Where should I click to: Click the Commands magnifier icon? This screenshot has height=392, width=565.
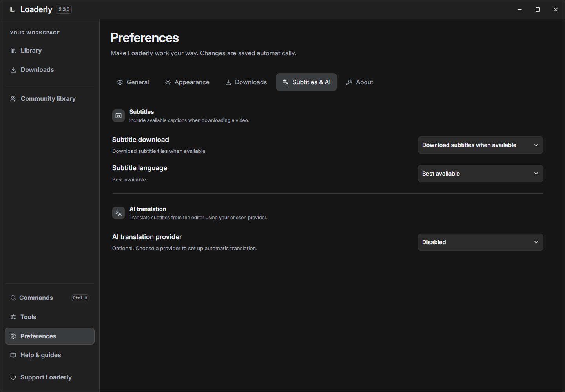[x=13, y=298]
